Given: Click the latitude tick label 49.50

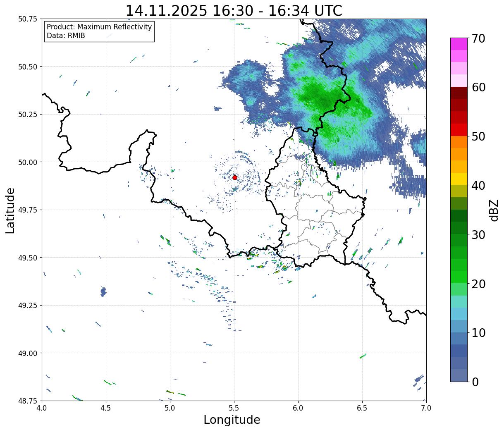Looking at the screenshot, I should click(x=28, y=258).
